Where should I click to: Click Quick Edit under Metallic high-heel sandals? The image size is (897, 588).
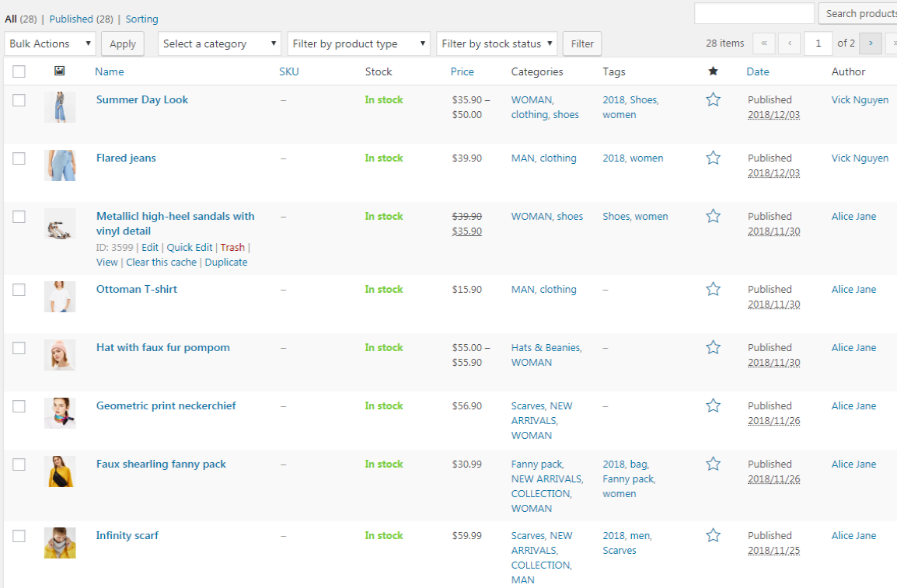tap(190, 247)
